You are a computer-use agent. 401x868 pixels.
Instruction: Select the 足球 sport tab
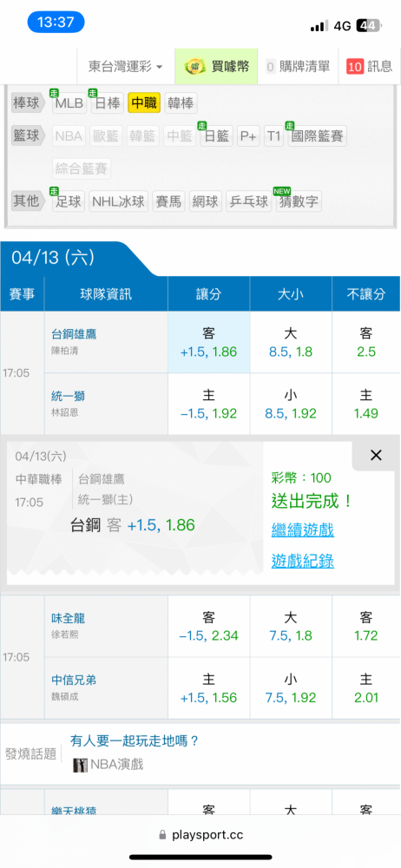69,201
